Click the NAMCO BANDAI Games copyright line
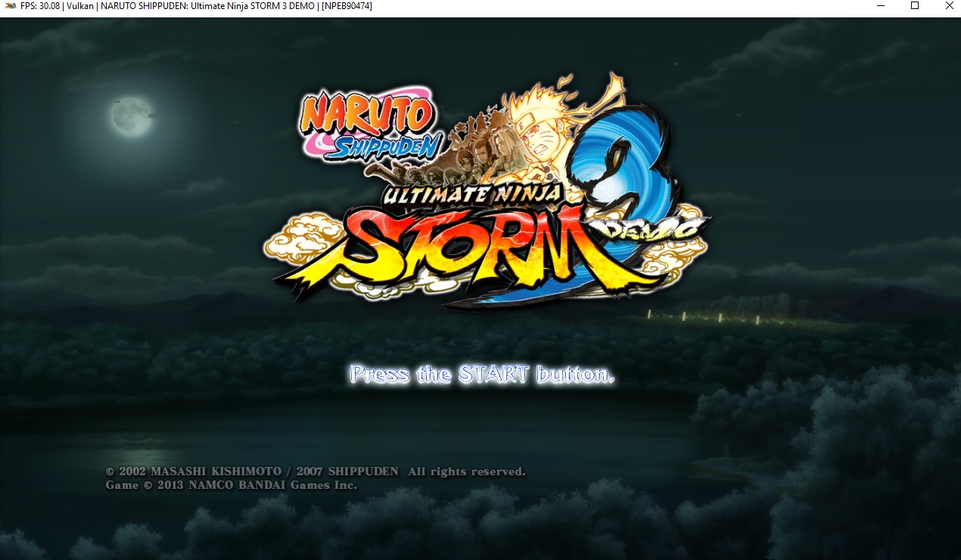The height and width of the screenshot is (560, 961). pos(231,485)
